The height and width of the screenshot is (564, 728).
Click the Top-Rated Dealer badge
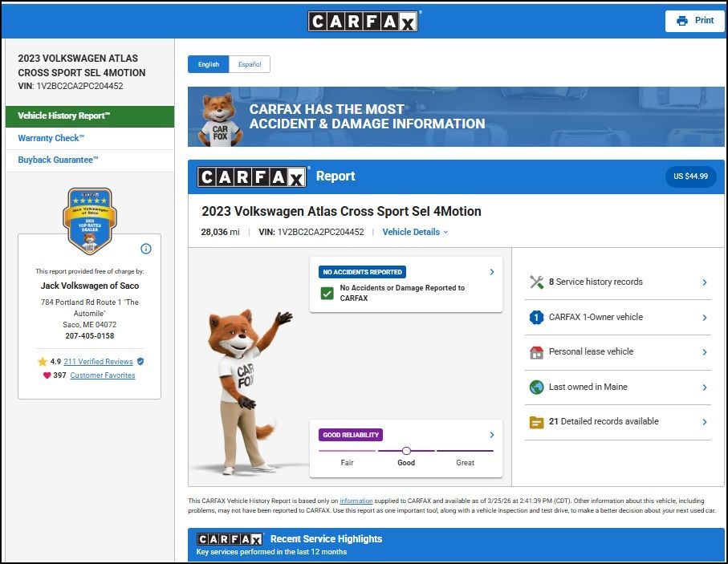[x=90, y=220]
